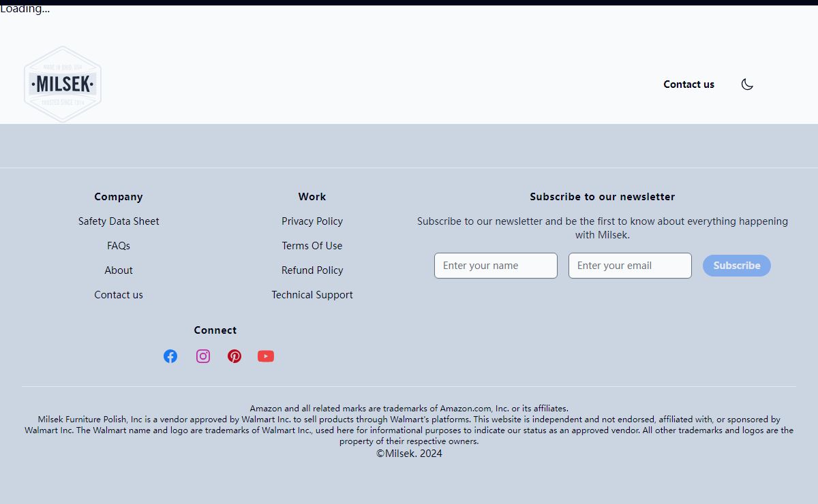Image resolution: width=818 pixels, height=504 pixels.
Task: Open Terms Of Use link
Action: 312,246
